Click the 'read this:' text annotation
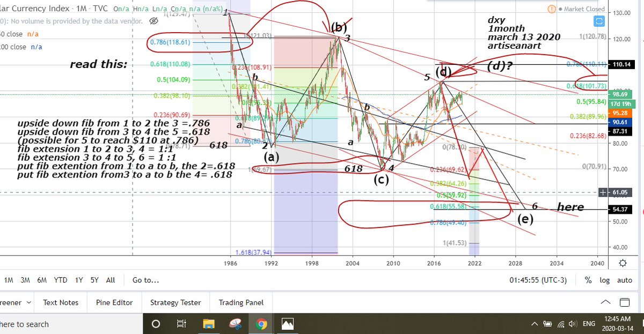The image size is (644, 334). 99,65
